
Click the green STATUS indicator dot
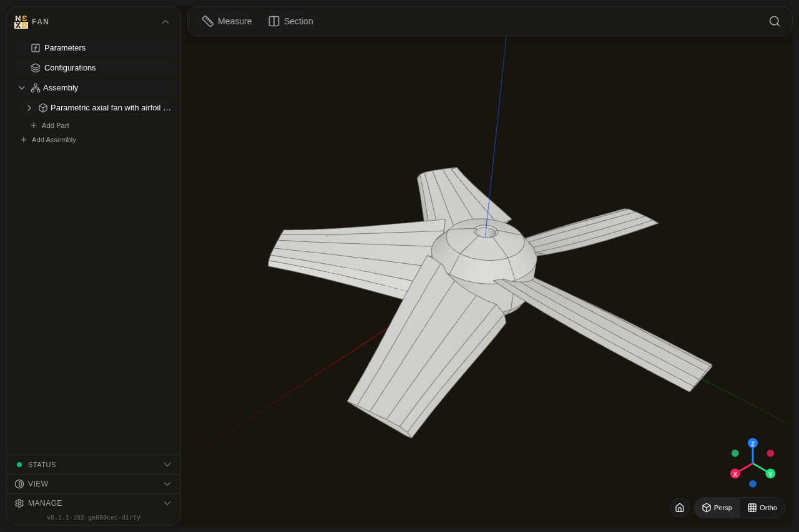[19, 465]
